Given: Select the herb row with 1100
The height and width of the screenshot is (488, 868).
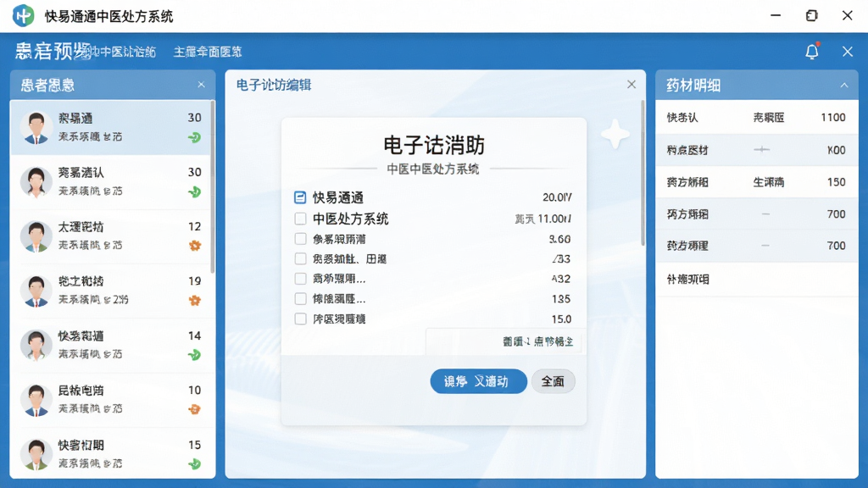Looking at the screenshot, I should [x=756, y=117].
